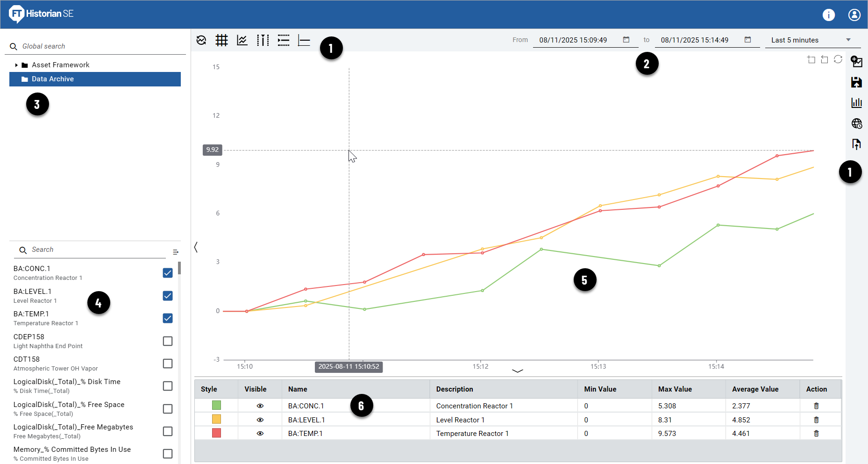Select the Data Archive source

coord(52,79)
